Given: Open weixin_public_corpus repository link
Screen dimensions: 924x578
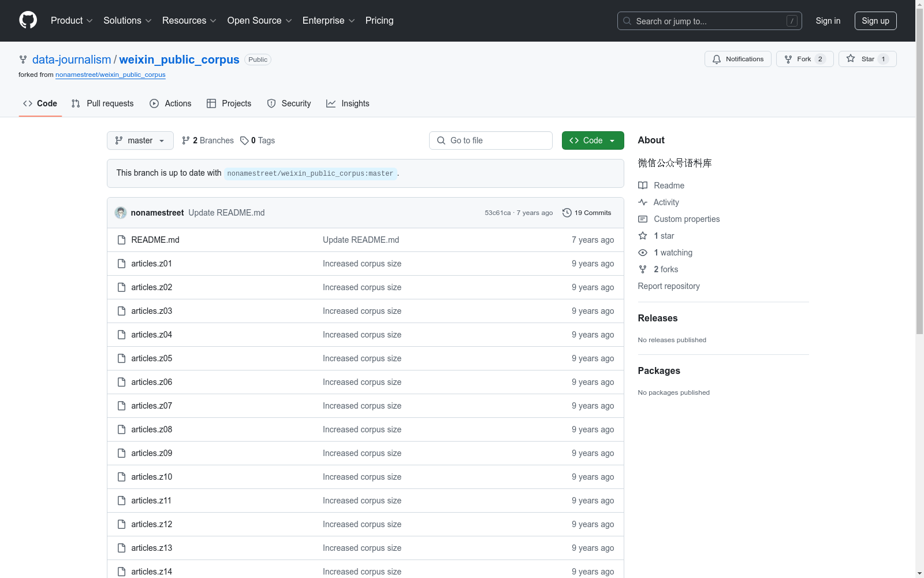Looking at the screenshot, I should pos(179,60).
